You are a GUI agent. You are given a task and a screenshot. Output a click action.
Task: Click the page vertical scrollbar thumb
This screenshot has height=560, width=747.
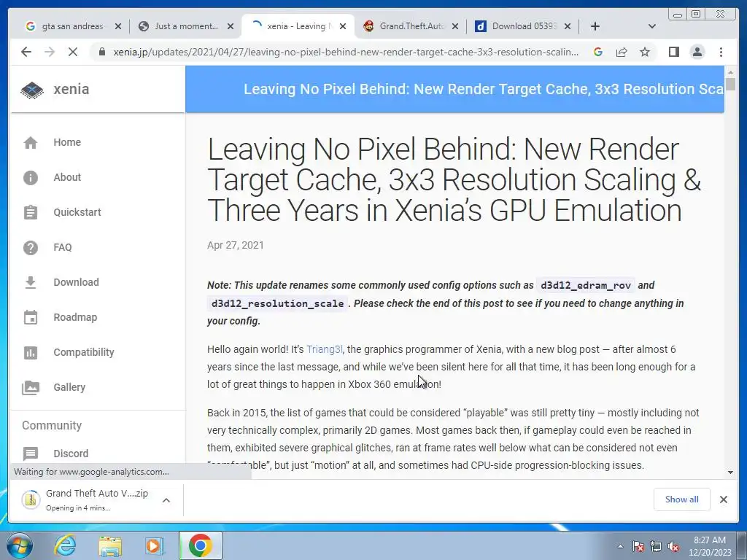731,84
